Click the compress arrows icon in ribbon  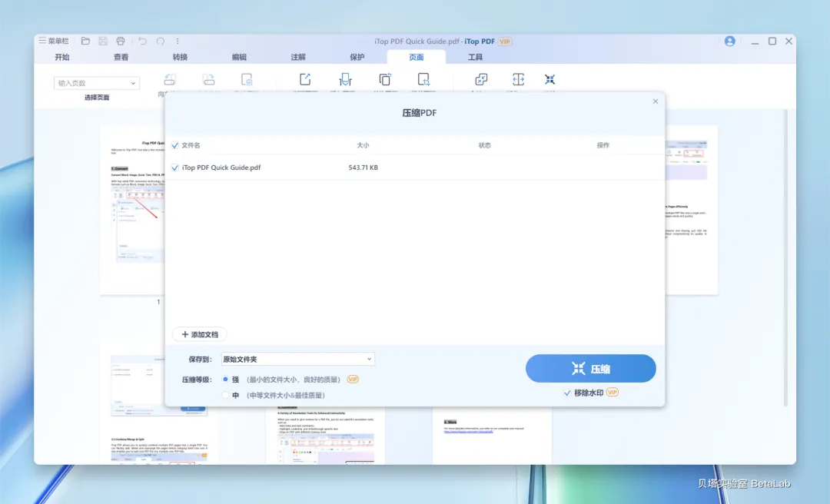[550, 79]
